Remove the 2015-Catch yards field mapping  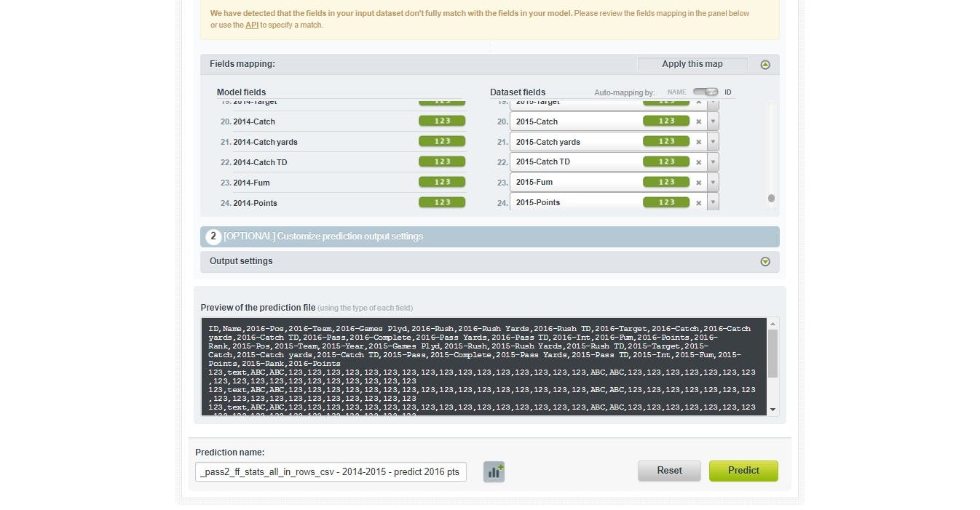pos(698,142)
